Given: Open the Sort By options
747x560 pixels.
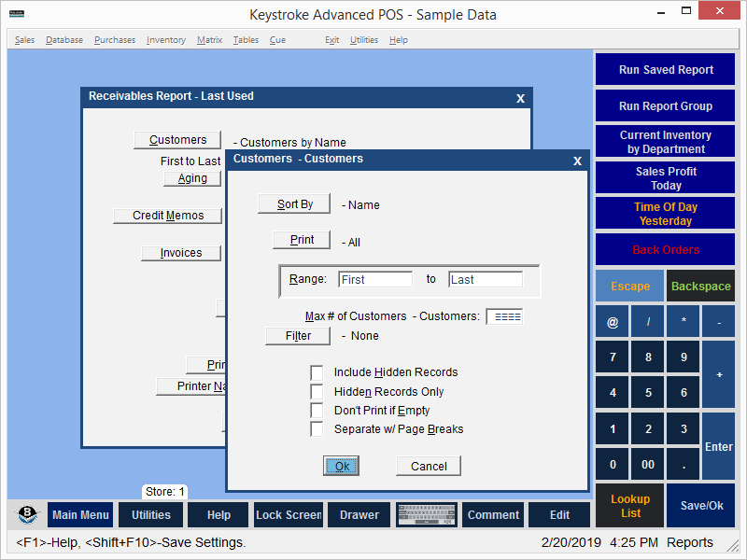Looking at the screenshot, I should (x=294, y=204).
